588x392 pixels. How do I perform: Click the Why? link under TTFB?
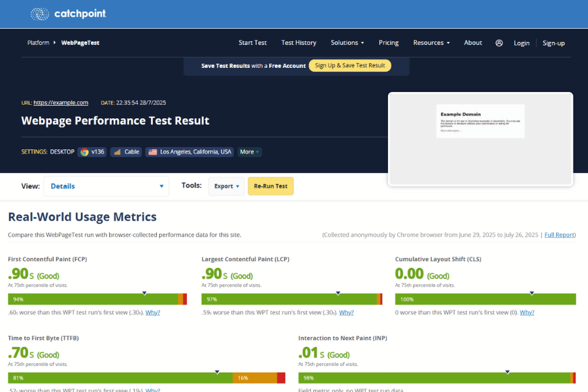(153, 390)
